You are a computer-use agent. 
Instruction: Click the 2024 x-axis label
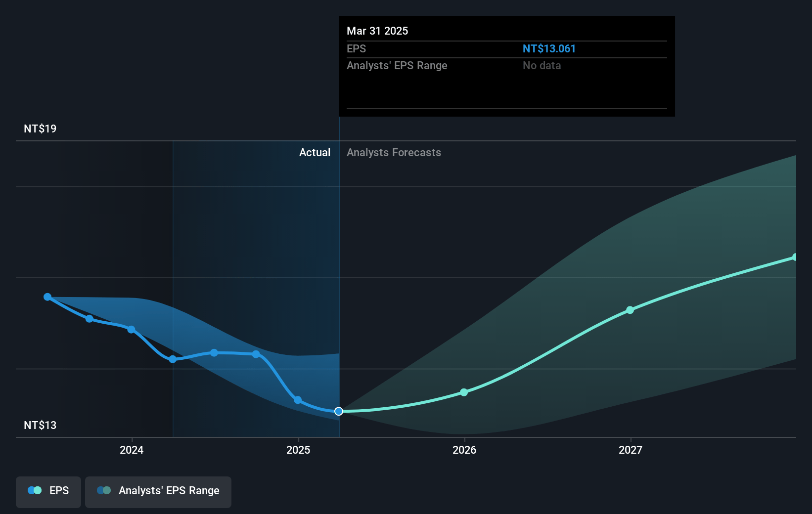click(132, 450)
